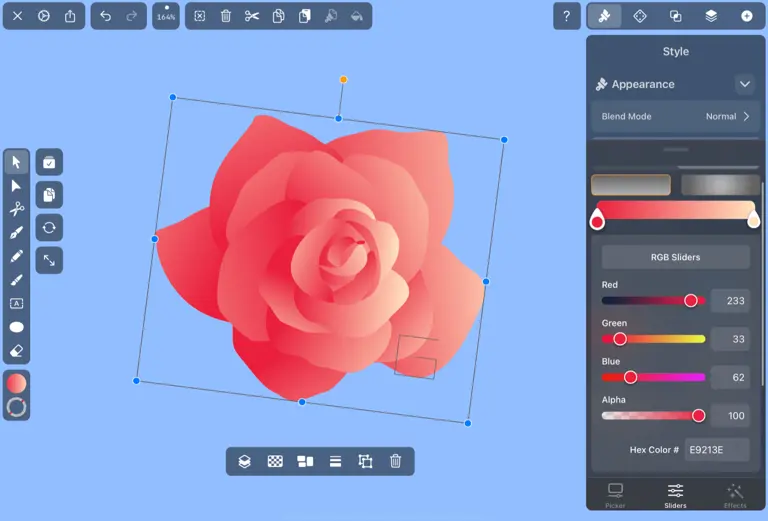768x521 pixels.
Task: Deselect all with dashed-box X icon
Action: click(200, 16)
